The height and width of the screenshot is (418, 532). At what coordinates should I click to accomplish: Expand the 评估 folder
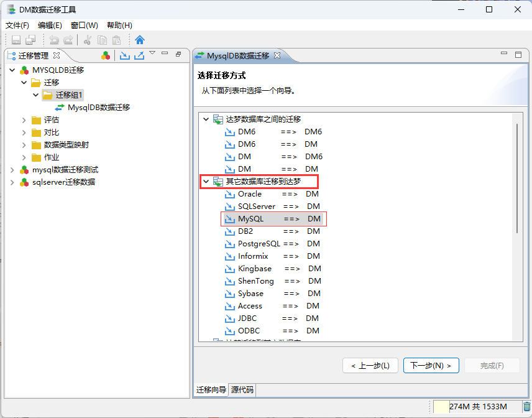(24, 120)
